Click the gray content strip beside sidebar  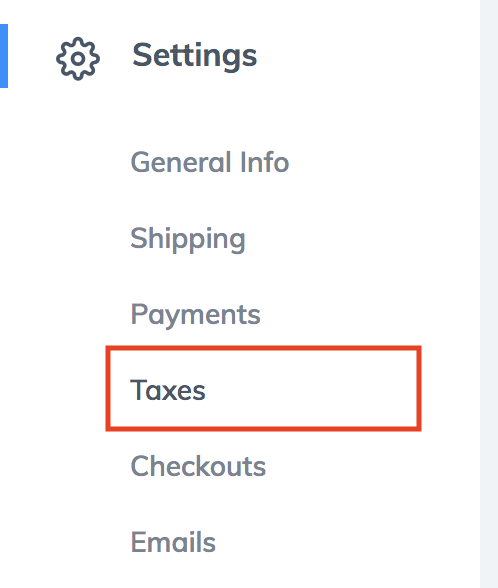click(489, 294)
